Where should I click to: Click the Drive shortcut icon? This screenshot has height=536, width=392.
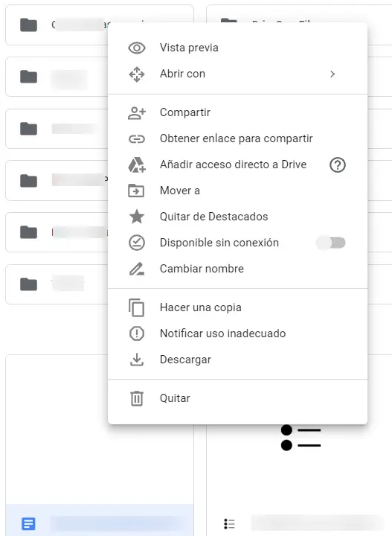137,165
